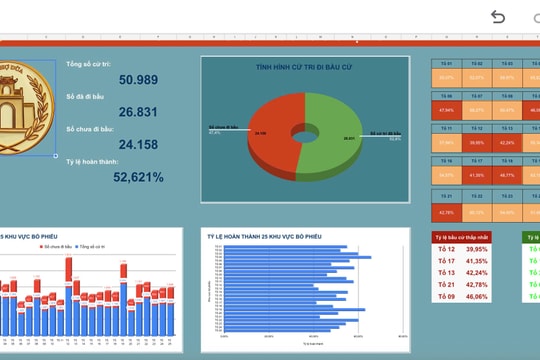Select the "Tổ 23" header cell
The image size is (540, 360).
pyautogui.click(x=507, y=196)
